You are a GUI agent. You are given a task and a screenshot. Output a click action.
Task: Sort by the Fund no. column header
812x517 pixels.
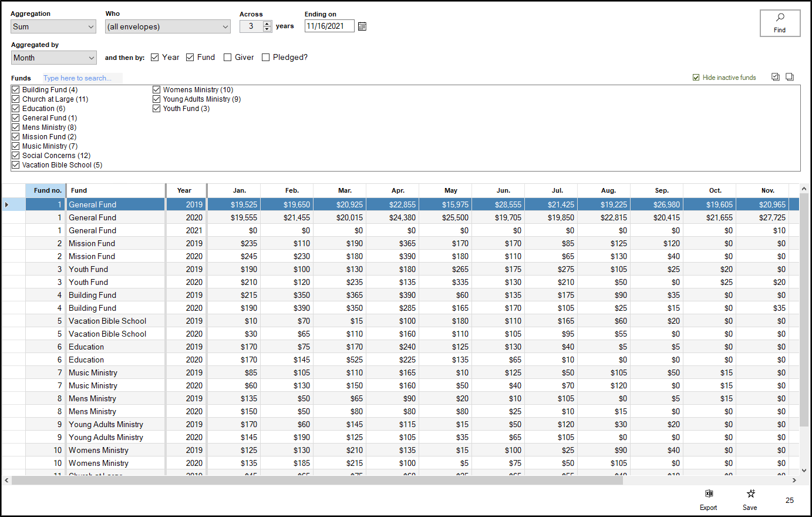coord(47,190)
